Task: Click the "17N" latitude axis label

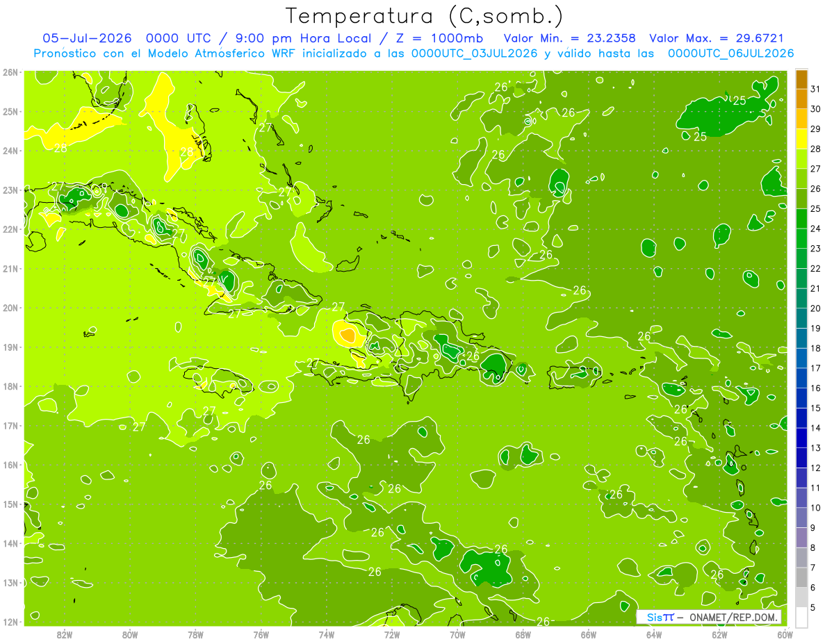Action: (x=10, y=425)
